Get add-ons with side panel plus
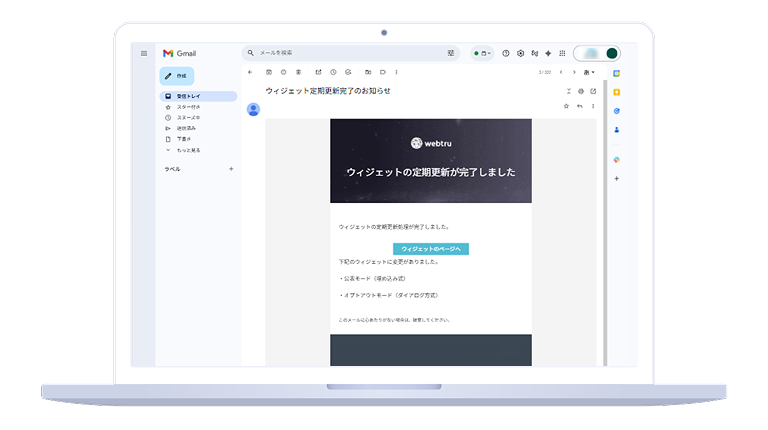 617,178
